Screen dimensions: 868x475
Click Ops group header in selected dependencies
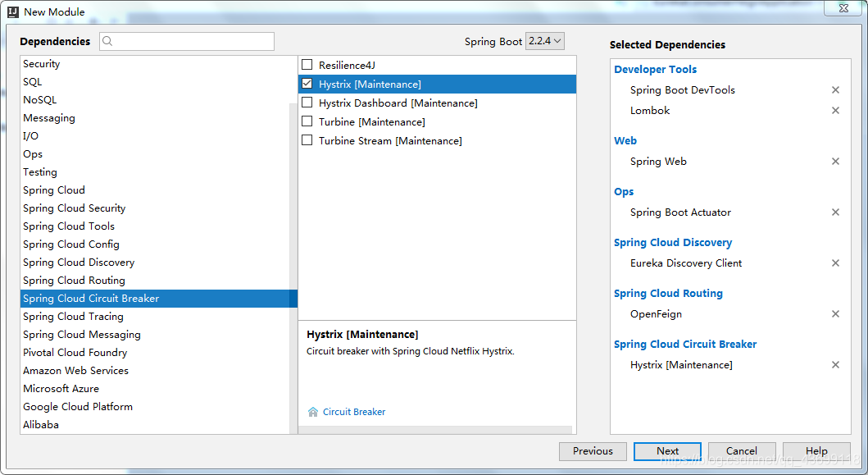pos(624,192)
